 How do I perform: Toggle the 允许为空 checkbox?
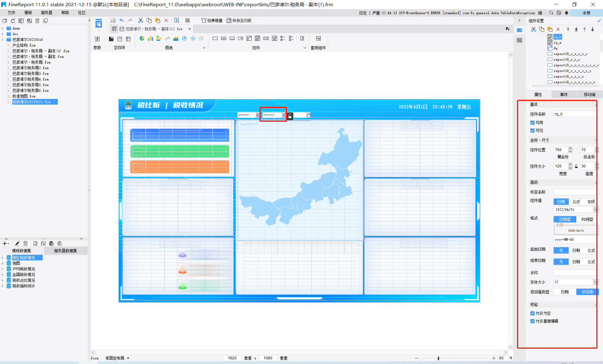pyautogui.click(x=532, y=313)
